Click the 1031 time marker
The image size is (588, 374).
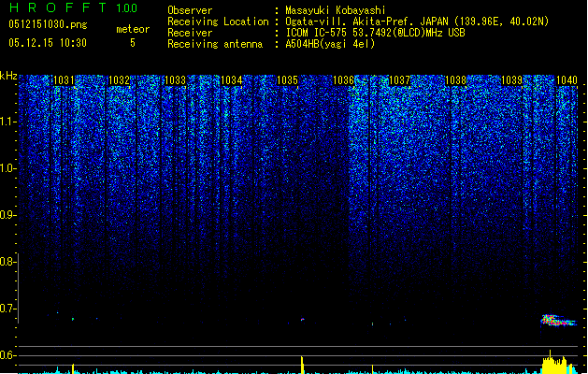[x=65, y=80]
